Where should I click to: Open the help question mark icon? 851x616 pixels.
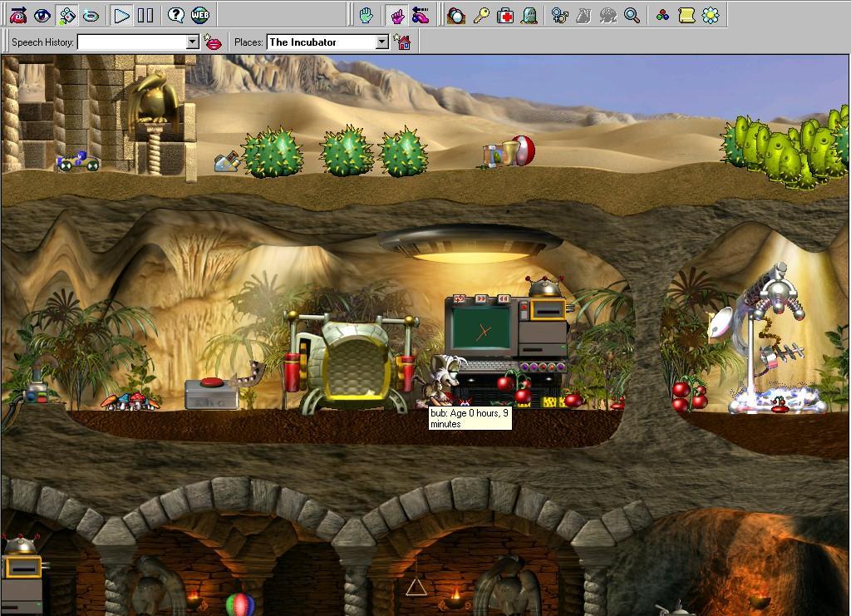coord(175,15)
